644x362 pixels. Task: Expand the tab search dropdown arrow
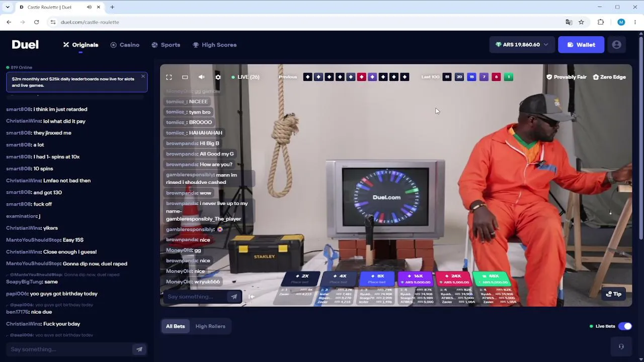point(7,7)
